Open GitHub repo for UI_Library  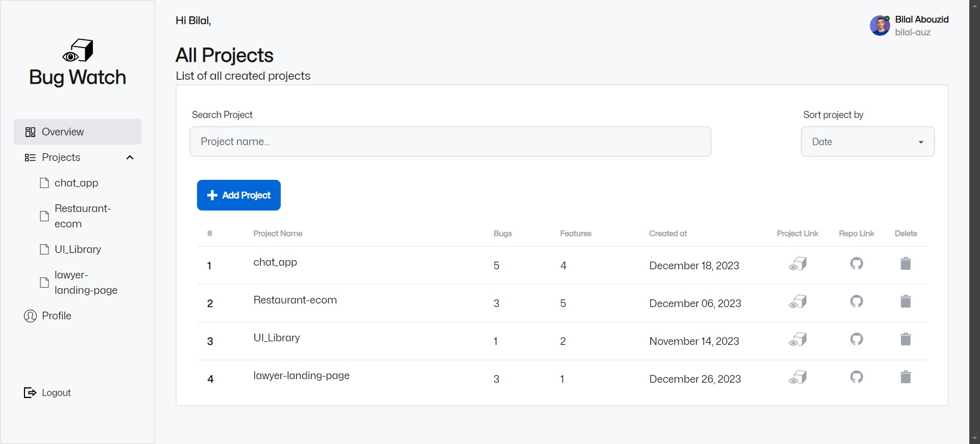pyautogui.click(x=856, y=339)
